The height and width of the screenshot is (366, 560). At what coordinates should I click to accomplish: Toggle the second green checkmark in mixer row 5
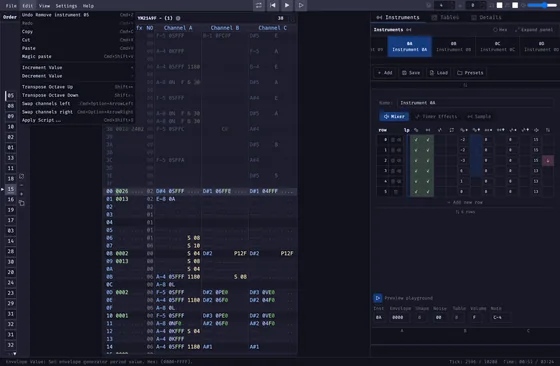(428, 192)
